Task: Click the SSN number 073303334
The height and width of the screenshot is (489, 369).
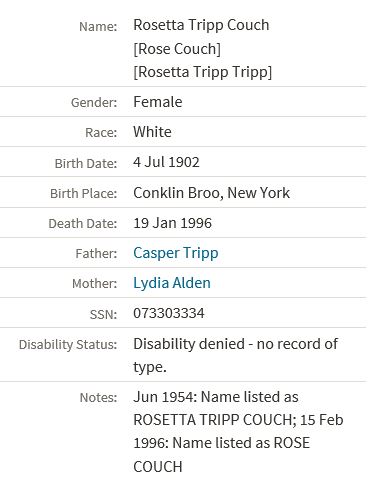Action: point(169,313)
